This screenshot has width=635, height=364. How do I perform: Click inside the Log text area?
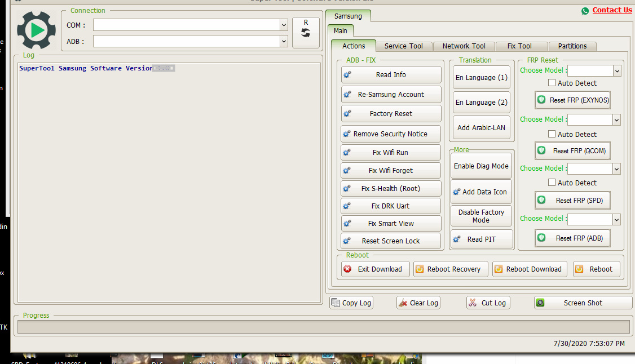point(169,182)
